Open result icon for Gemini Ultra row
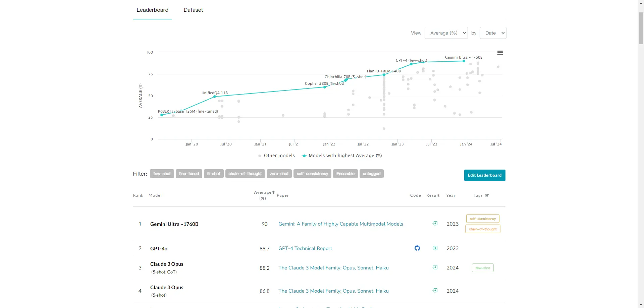 [435, 224]
